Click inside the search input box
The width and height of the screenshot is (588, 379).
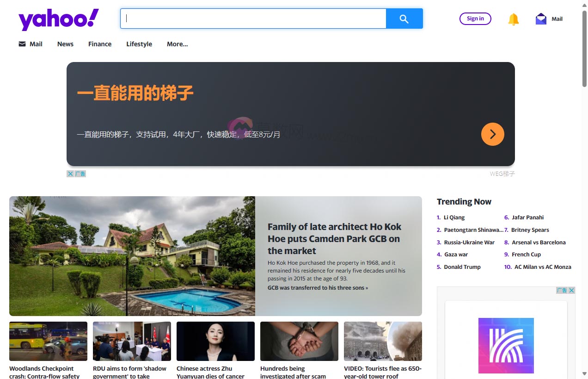(253, 19)
